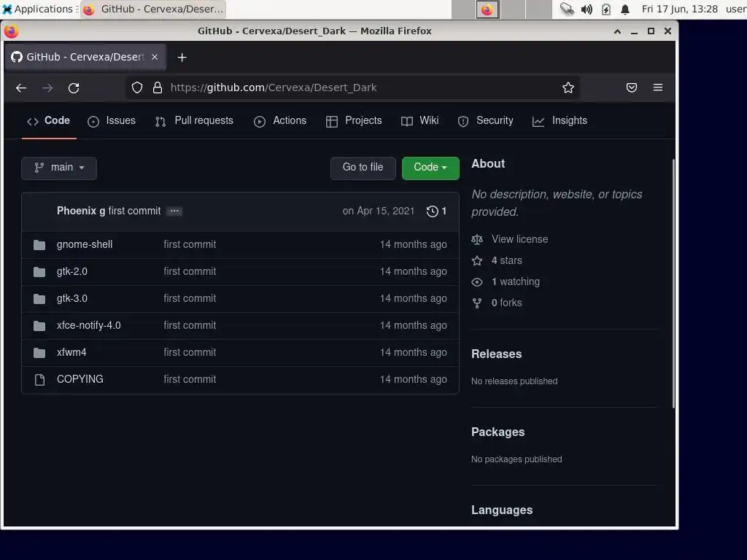Click the on Apr 15, 2021 date

(379, 211)
